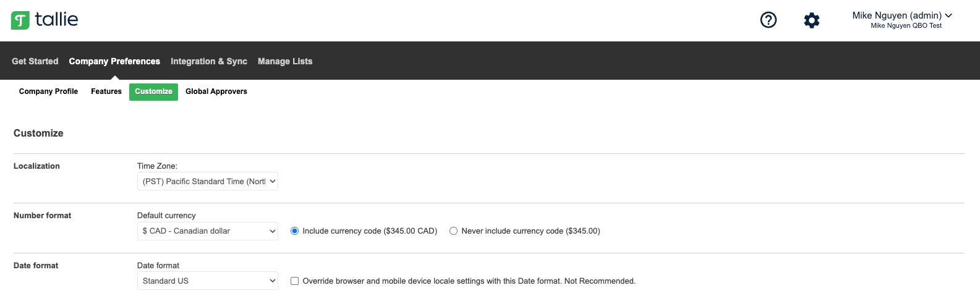Enable the override browser date format checkbox

[295, 281]
